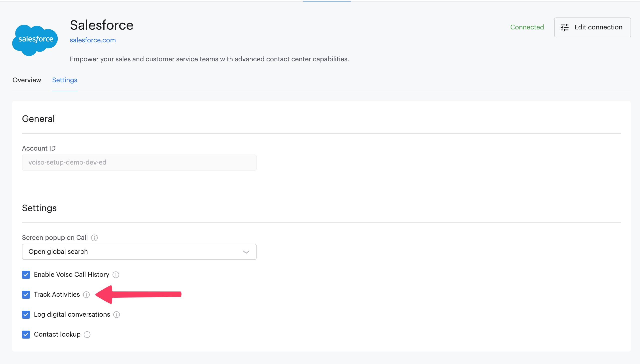Click the Edit connection button
The image size is (640, 364).
(x=592, y=27)
